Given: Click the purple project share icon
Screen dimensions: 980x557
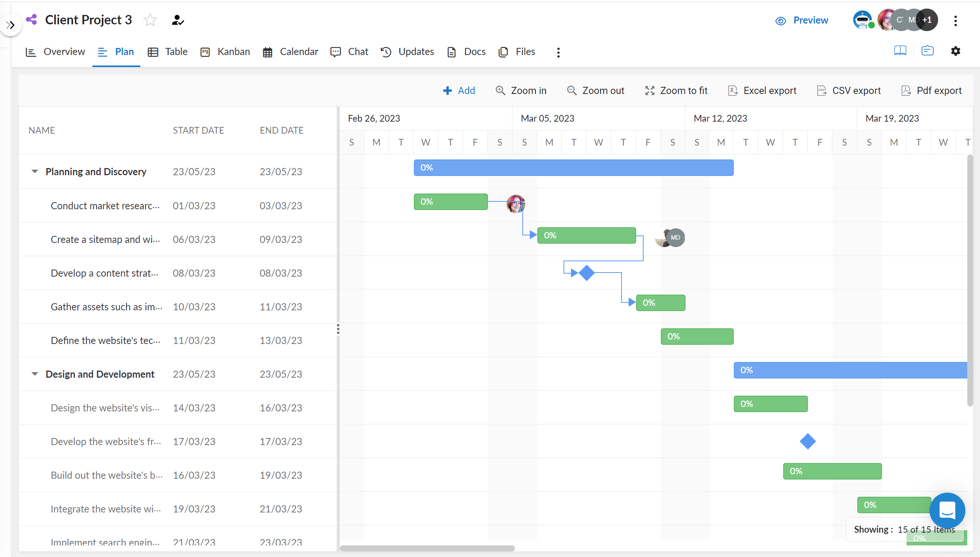Looking at the screenshot, I should (x=31, y=19).
